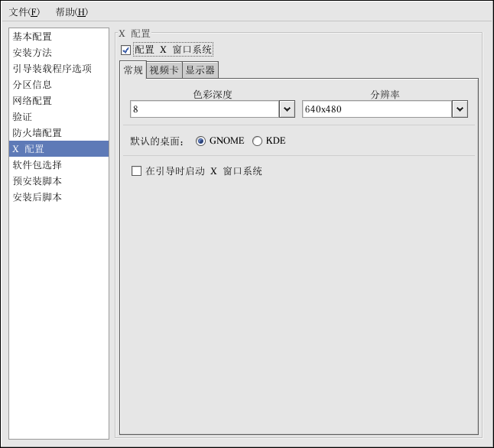
Task: Select 安装方法 in the sidebar
Action: click(x=32, y=53)
